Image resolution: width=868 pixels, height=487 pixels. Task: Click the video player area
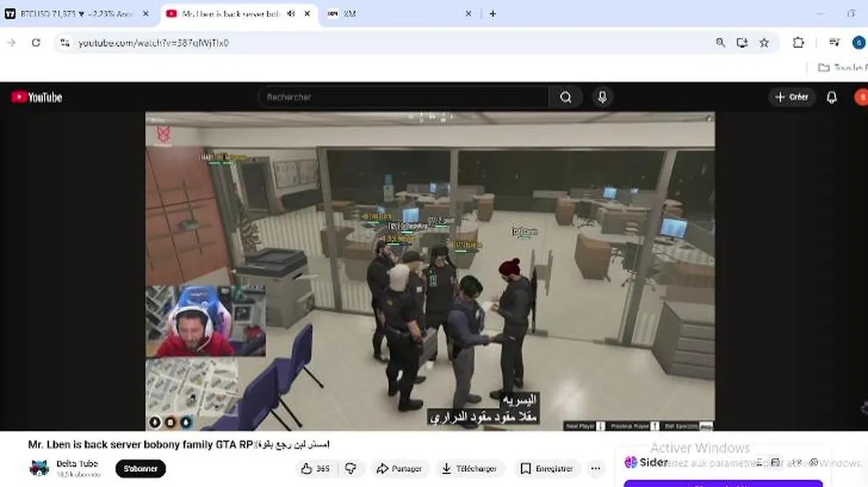(430, 271)
